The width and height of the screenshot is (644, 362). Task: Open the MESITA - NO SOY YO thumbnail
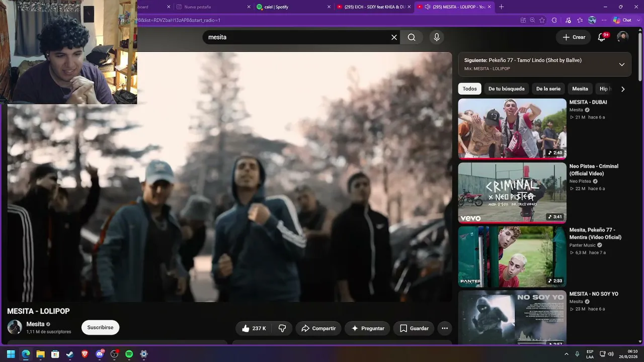pyautogui.click(x=512, y=318)
